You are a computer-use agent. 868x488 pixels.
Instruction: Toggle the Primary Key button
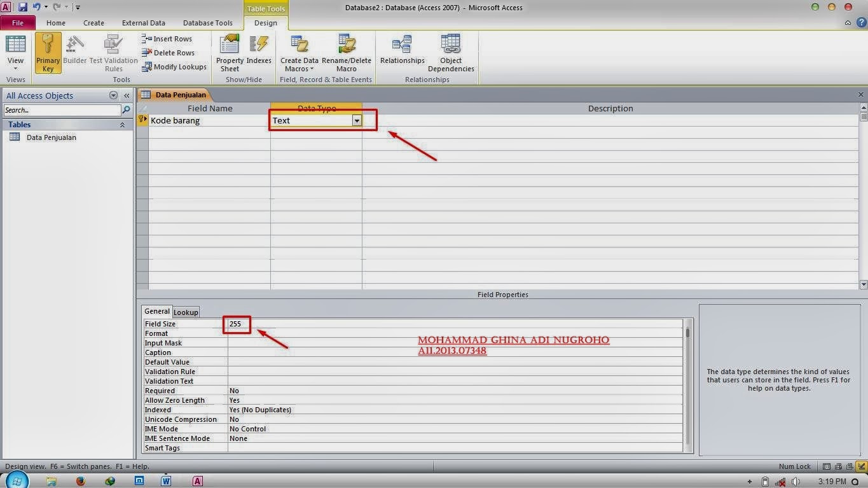tap(48, 53)
